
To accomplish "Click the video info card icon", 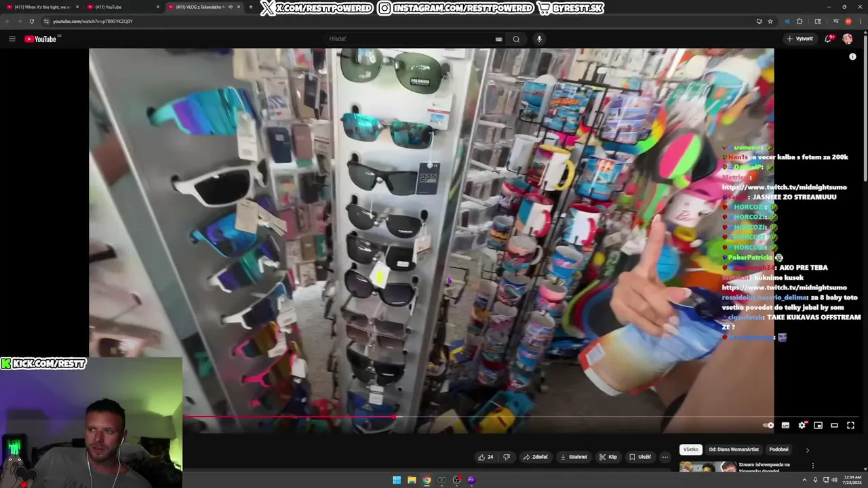I will (x=852, y=57).
